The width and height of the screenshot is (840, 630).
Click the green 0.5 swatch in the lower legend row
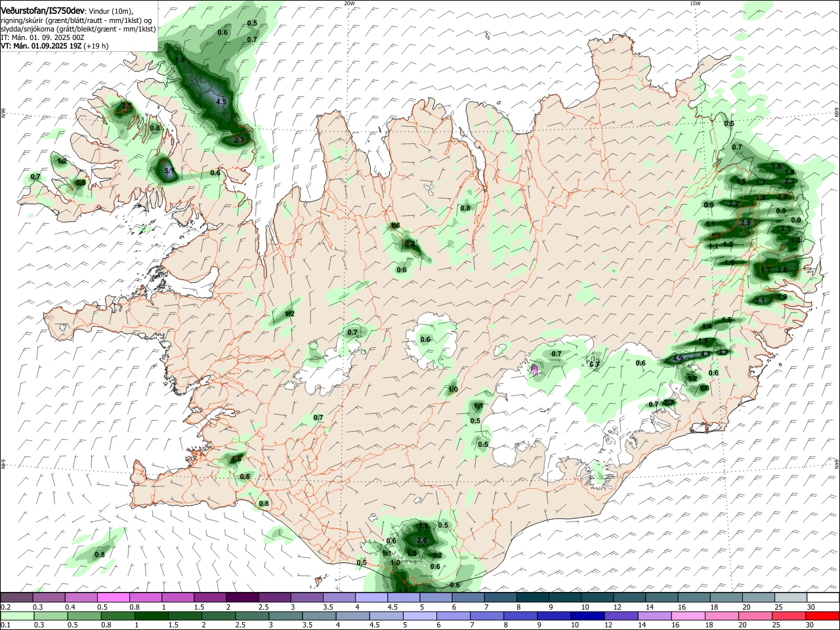(85, 616)
